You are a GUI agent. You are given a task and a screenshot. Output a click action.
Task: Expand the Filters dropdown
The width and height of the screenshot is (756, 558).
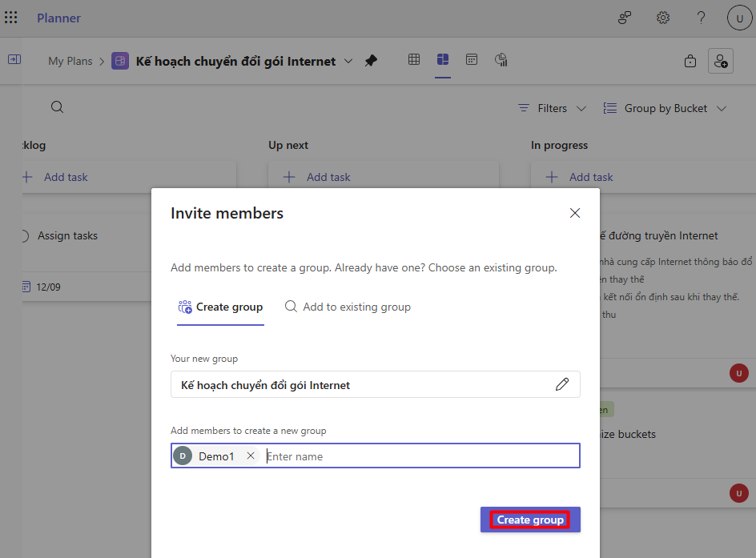click(553, 108)
